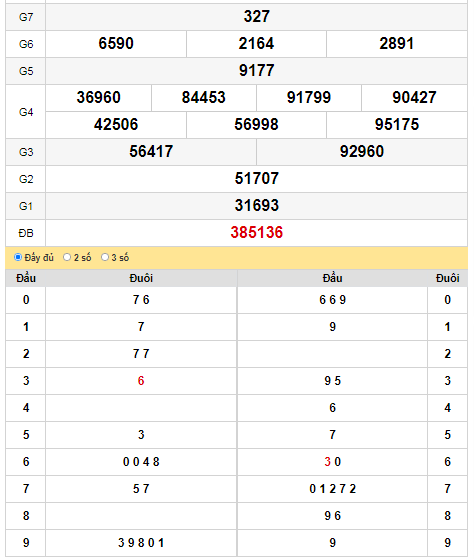Click G5 prize number 9177
This screenshot has width=474, height=559.
point(257,70)
